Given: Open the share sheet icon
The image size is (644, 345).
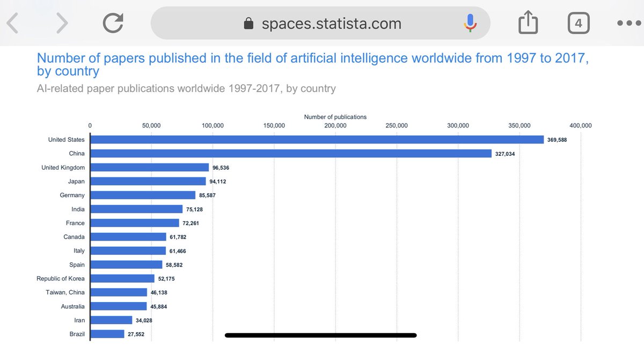Looking at the screenshot, I should point(528,23).
